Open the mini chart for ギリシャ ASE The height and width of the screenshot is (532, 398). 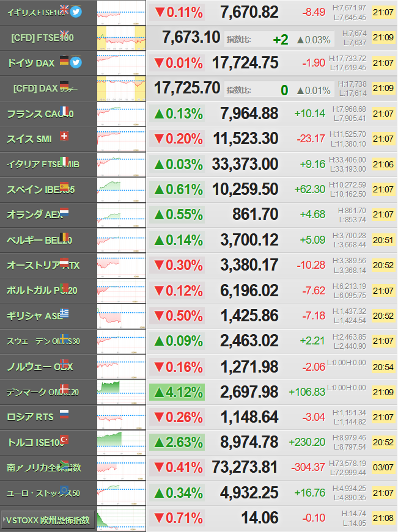pos(121,316)
